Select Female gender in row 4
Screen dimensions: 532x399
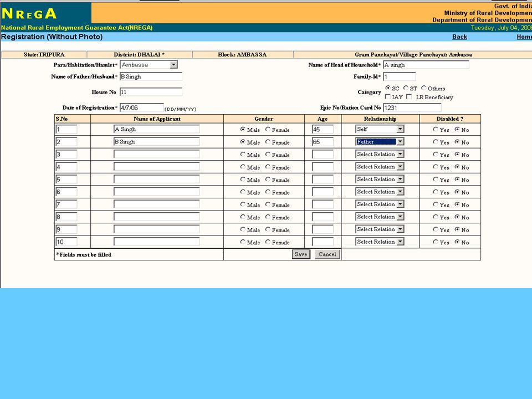[x=268, y=167]
